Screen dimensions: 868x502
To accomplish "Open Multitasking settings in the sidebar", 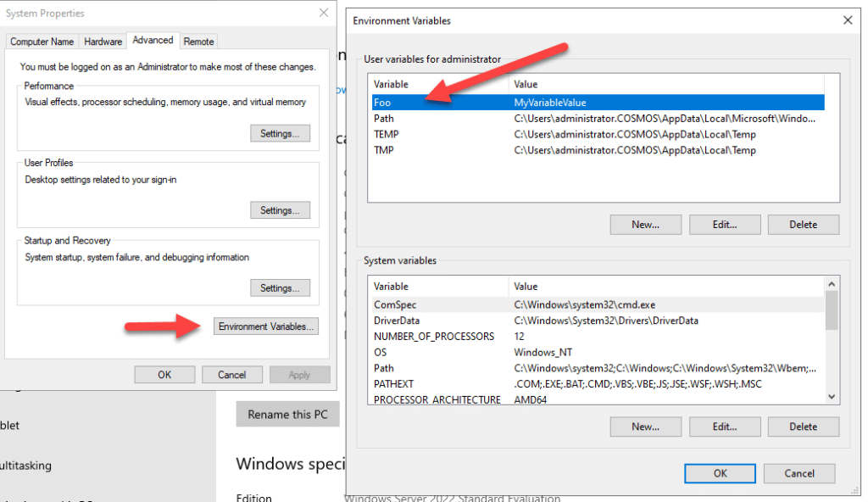I will (25, 466).
